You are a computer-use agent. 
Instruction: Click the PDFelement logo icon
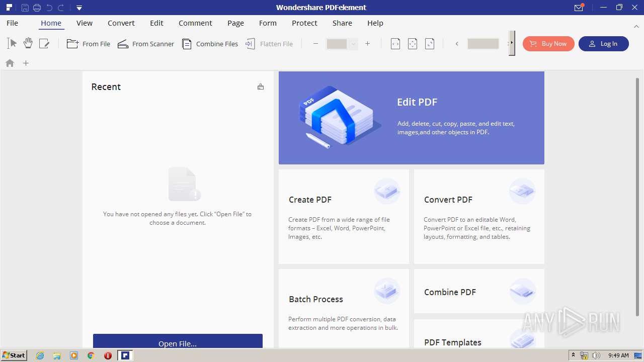coord(9,7)
